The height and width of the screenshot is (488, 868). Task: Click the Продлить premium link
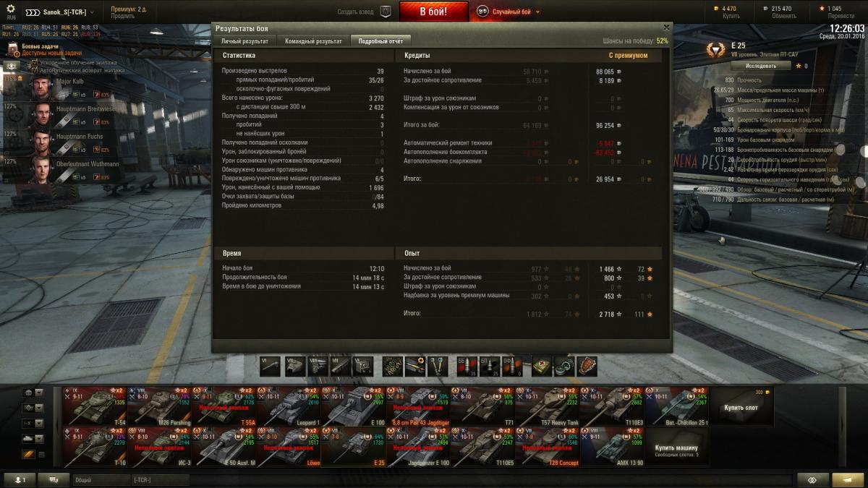tap(122, 16)
